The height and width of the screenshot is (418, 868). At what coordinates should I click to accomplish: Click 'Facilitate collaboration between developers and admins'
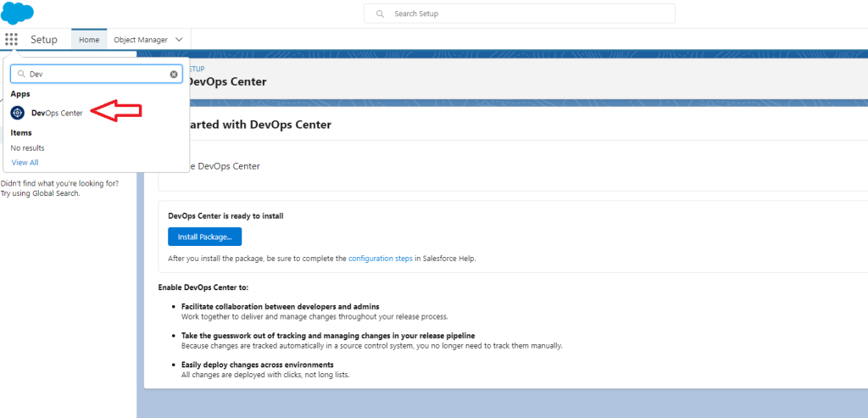[x=280, y=307]
